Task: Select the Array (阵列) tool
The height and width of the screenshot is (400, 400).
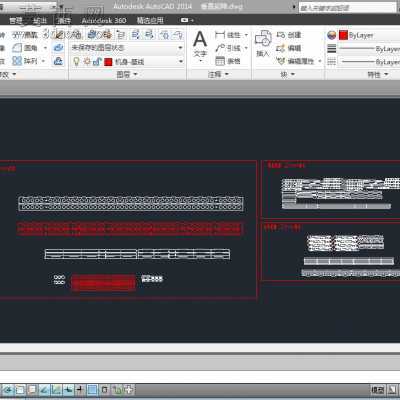Action: point(25,61)
